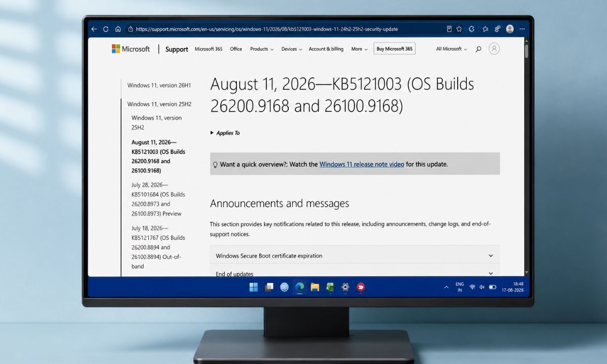Open Task View on the taskbar

[x=269, y=287]
